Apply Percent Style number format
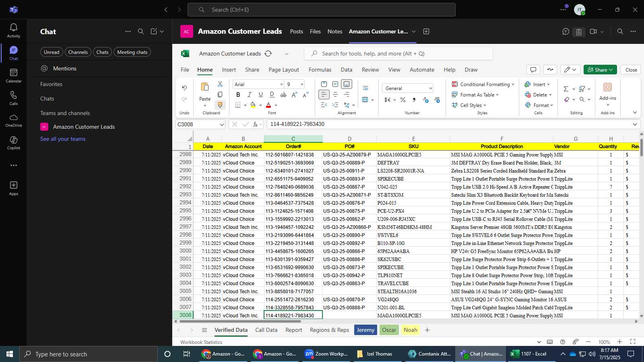Screen dimensions: 644x362 403,100
